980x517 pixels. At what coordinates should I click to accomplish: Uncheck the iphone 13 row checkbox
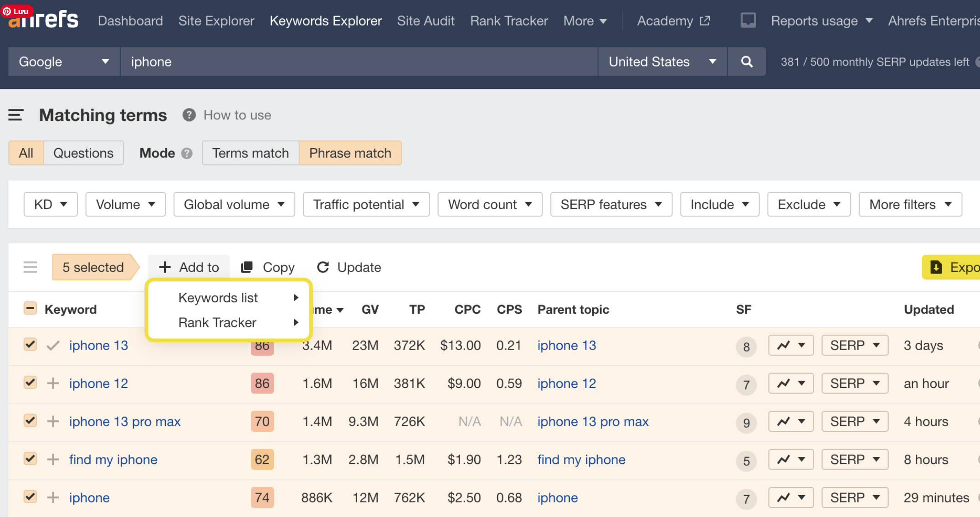(x=30, y=344)
